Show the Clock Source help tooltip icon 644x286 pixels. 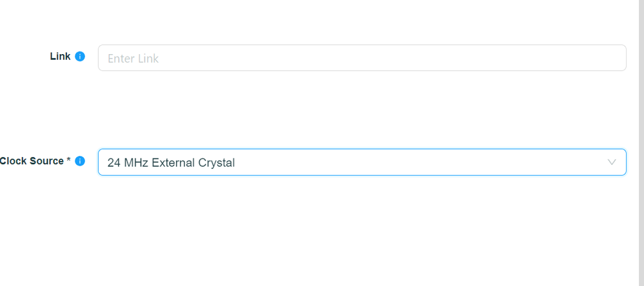pyautogui.click(x=80, y=161)
